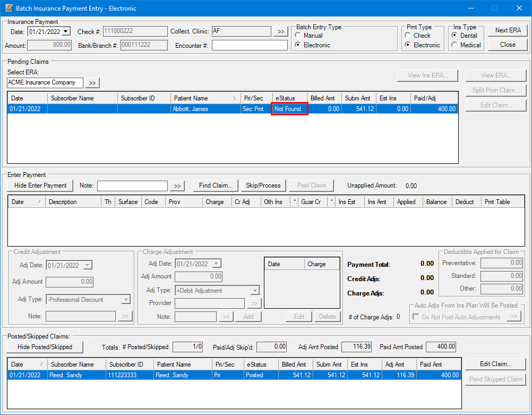This screenshot has width=532, height=415.
Task: Click Edit Claim... for the posted claim
Action: (x=495, y=364)
